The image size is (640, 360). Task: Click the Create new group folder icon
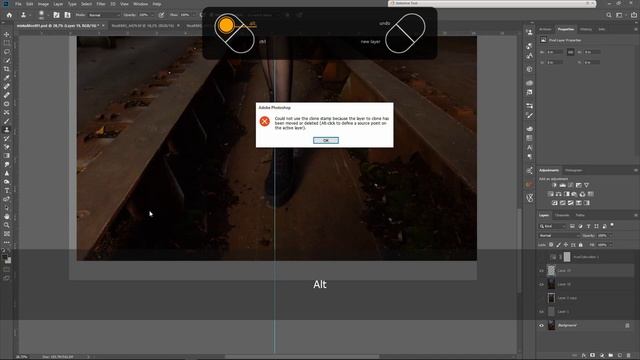pos(611,356)
